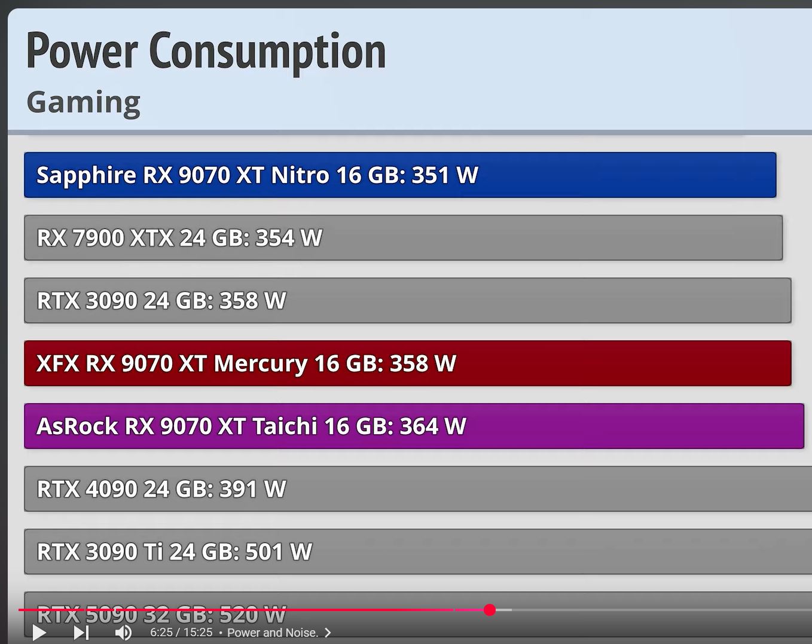Click the 6:25 / 15:25 time display
The image size is (812, 644).
[181, 633]
